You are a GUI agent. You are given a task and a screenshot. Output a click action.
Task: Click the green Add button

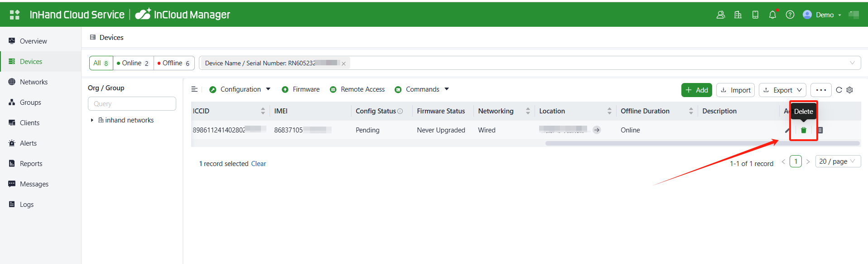696,90
